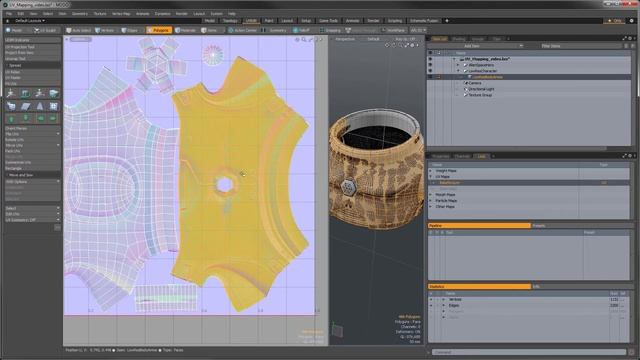Image resolution: width=640 pixels, height=360 pixels.
Task: Open the Flip UVs dropdown arrow
Action: coord(58,134)
